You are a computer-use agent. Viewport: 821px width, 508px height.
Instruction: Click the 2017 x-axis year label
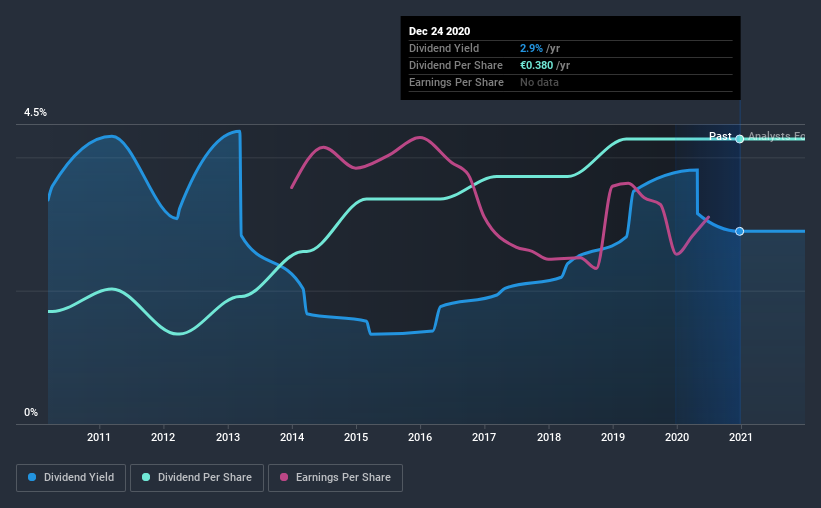(484, 437)
